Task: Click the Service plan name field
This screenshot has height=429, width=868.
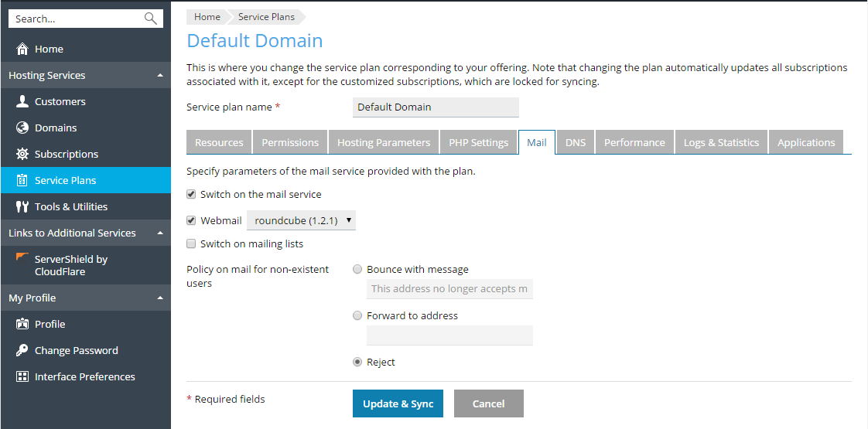Action: click(x=436, y=107)
